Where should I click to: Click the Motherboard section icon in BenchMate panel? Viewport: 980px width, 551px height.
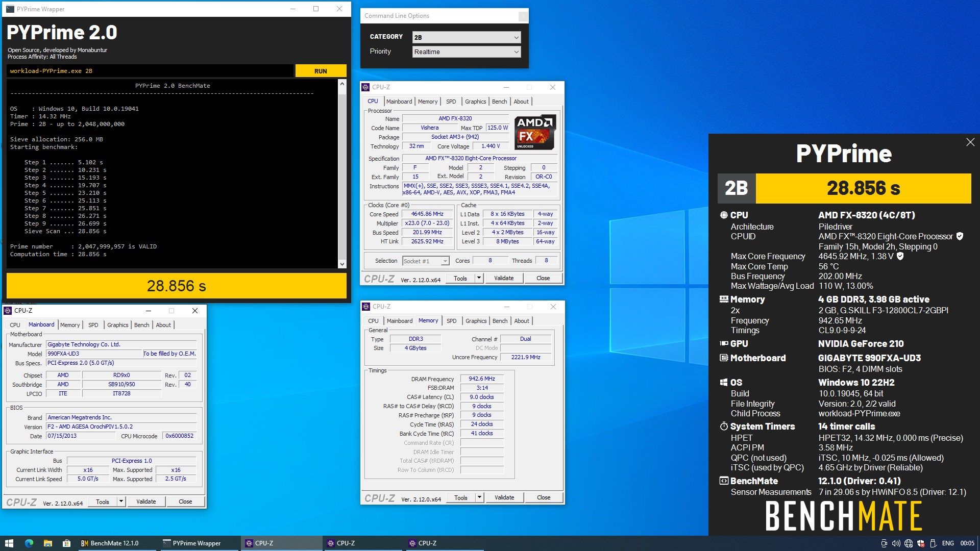click(724, 358)
